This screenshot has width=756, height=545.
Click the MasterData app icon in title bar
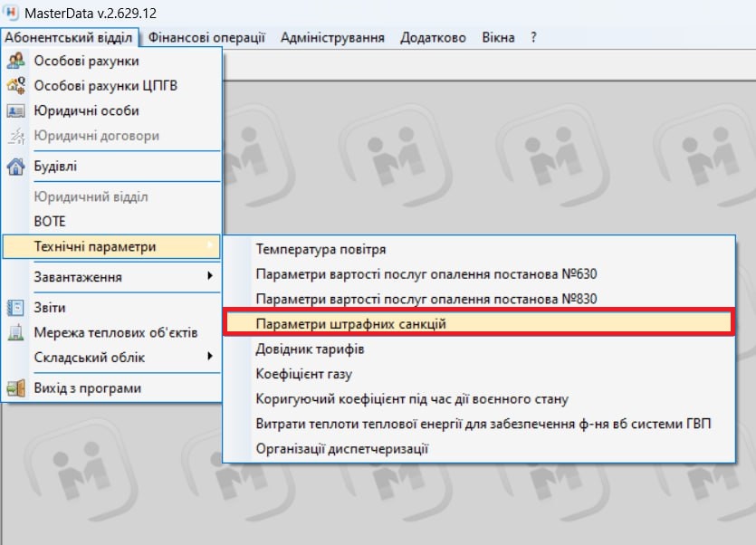click(x=11, y=14)
